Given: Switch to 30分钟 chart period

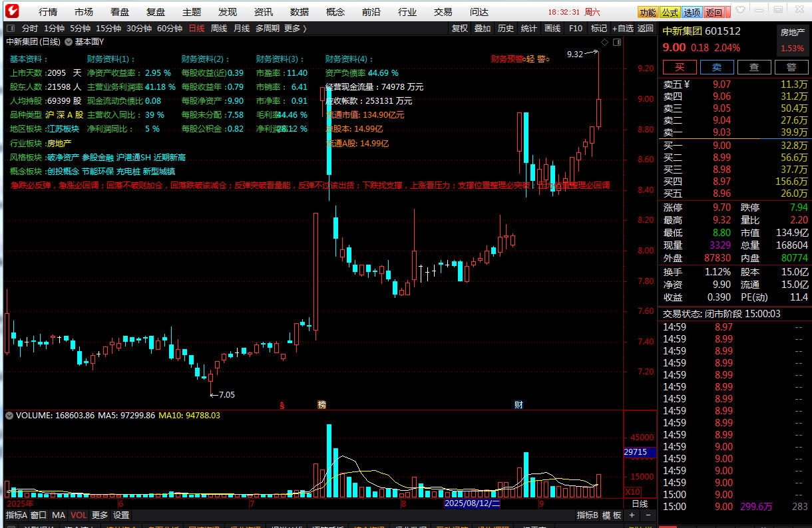Looking at the screenshot, I should pos(139,29).
